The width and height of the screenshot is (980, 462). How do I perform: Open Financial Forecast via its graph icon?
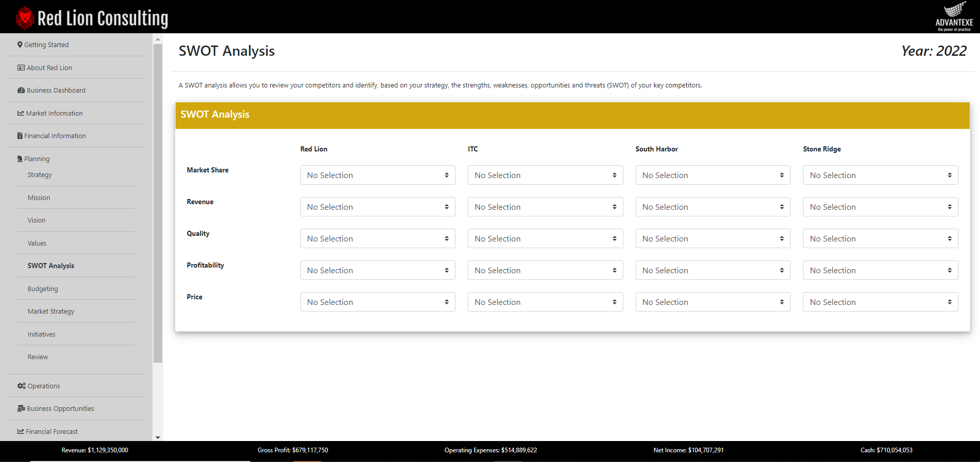20,431
